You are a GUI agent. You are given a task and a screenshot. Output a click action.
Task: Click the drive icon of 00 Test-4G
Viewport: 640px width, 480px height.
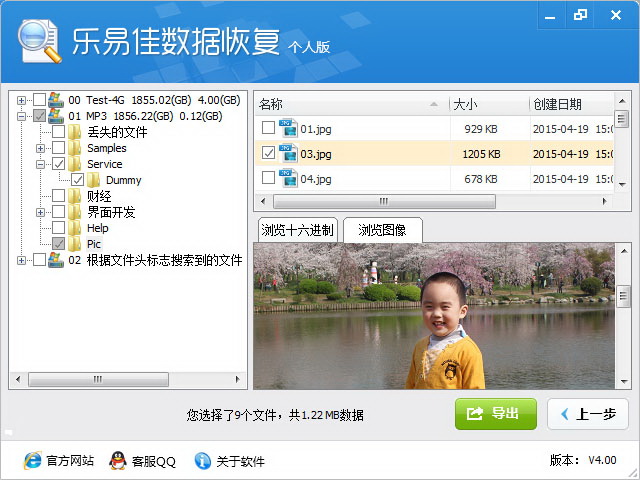tap(56, 100)
